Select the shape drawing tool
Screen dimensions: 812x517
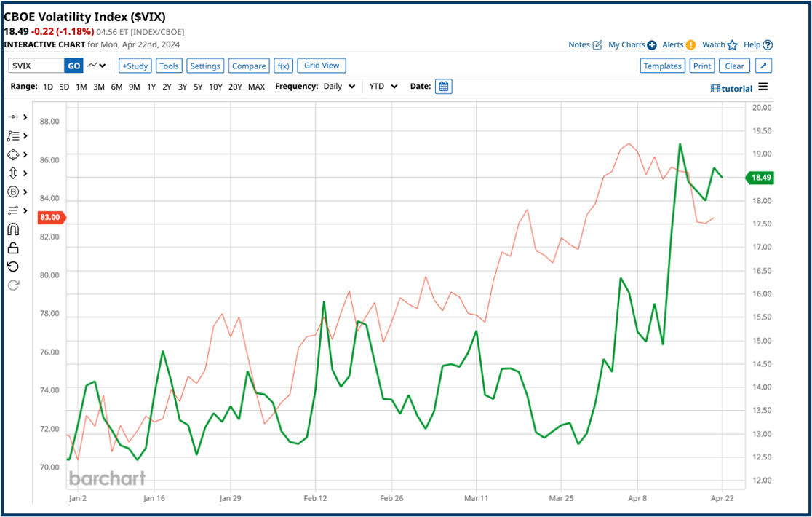[x=13, y=154]
